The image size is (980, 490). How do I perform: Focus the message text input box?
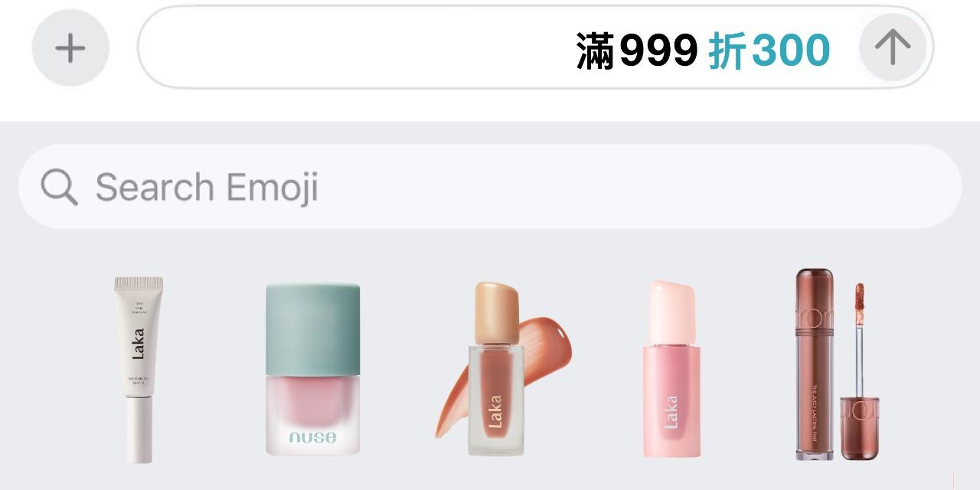click(496, 48)
